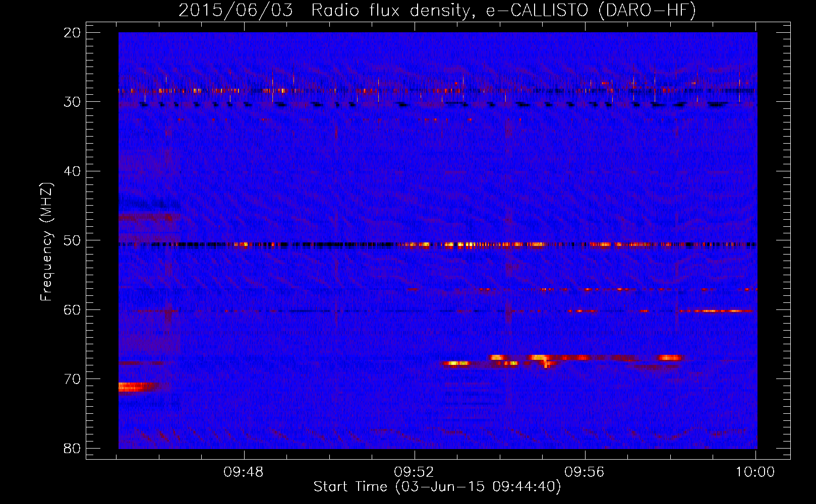Click the 80 frequency tick label
816x504 pixels.
[x=72, y=449]
